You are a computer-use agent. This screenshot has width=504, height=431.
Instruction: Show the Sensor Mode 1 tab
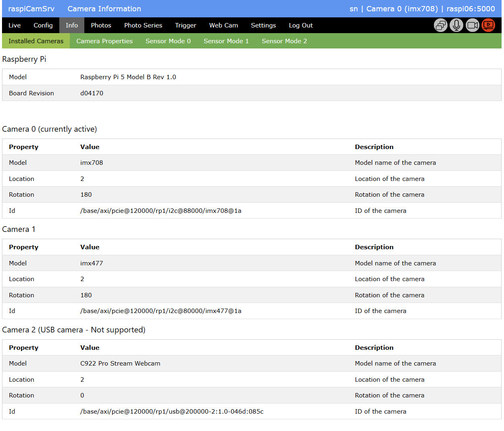tap(226, 41)
